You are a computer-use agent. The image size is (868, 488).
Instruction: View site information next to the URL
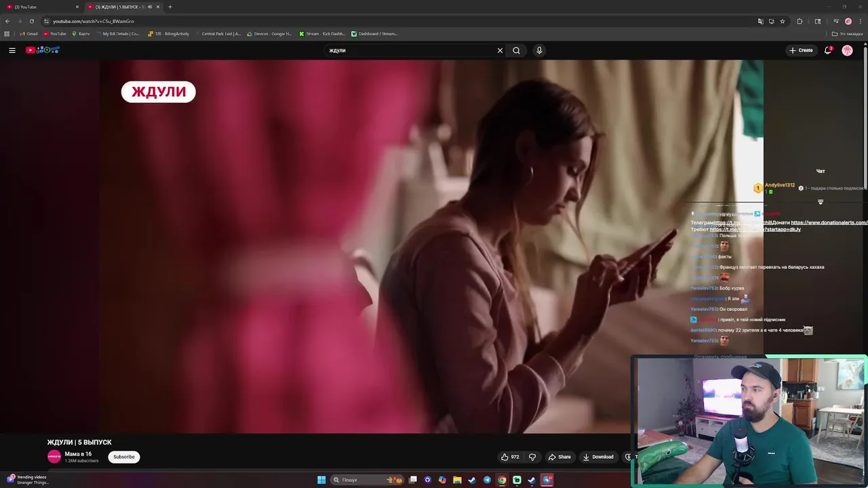pos(46,21)
